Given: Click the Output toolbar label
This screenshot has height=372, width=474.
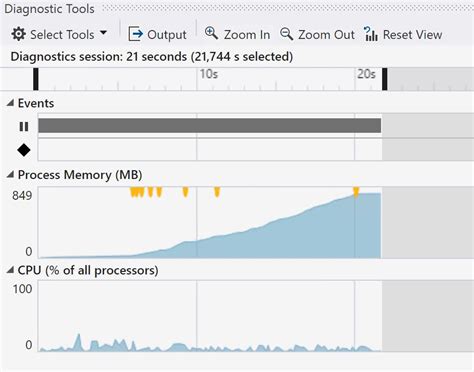Looking at the screenshot, I should pos(167,35).
